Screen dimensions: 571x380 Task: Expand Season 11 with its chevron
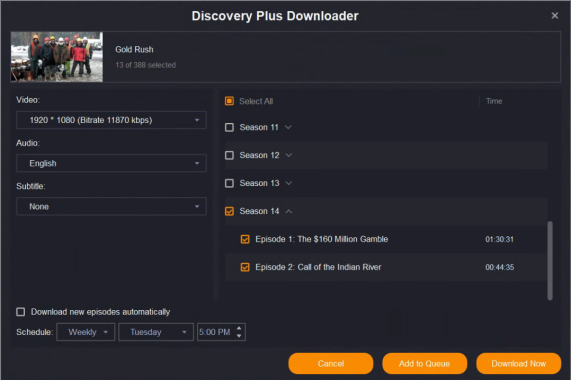tap(288, 127)
